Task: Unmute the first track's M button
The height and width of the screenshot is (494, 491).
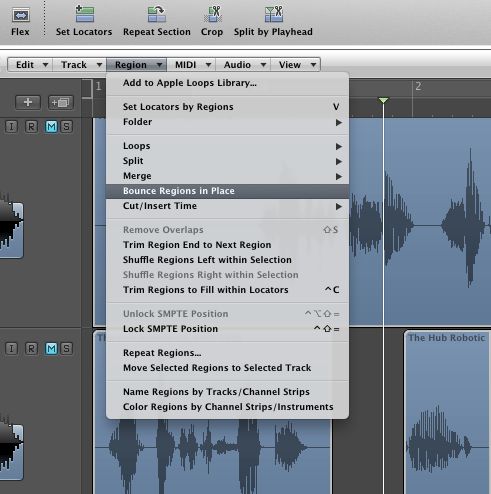Action: tap(51, 127)
